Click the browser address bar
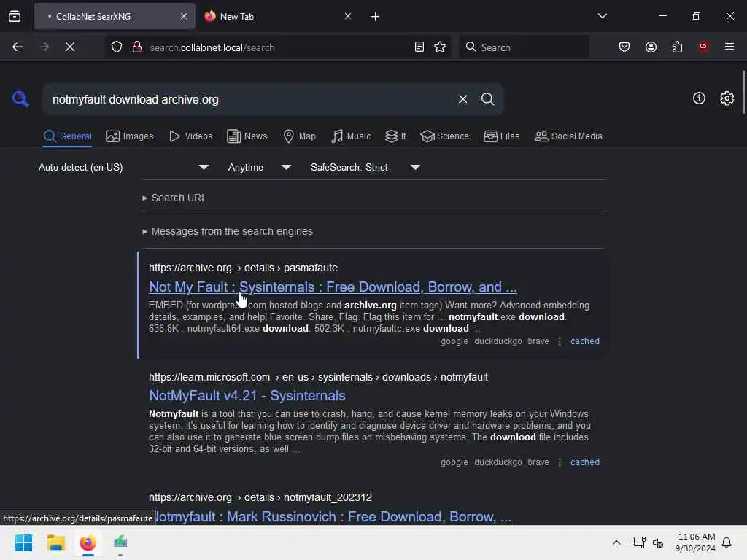 point(279,47)
